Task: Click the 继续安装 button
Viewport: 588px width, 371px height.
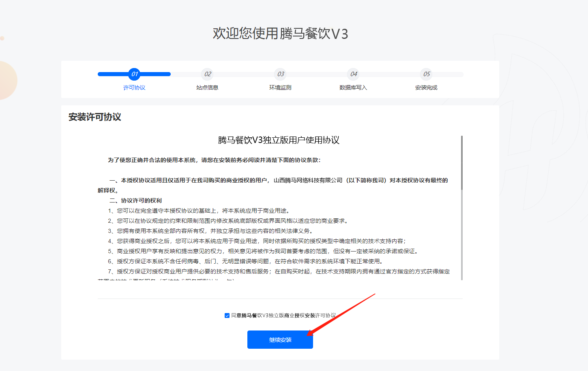Action: (x=280, y=340)
